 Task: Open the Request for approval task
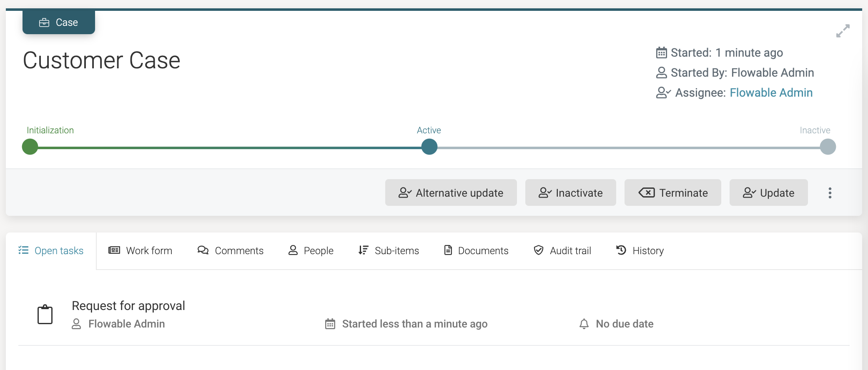coord(128,305)
